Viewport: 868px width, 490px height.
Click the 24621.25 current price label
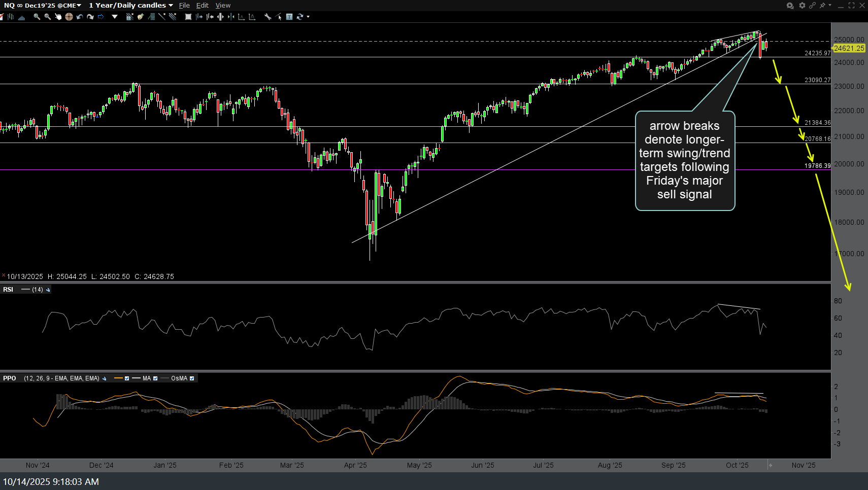coord(849,48)
